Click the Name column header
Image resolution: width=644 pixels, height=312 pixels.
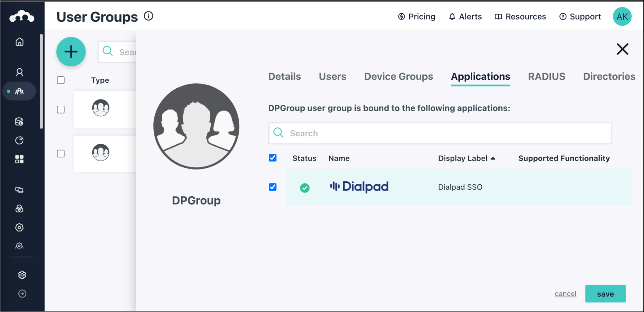tap(339, 158)
